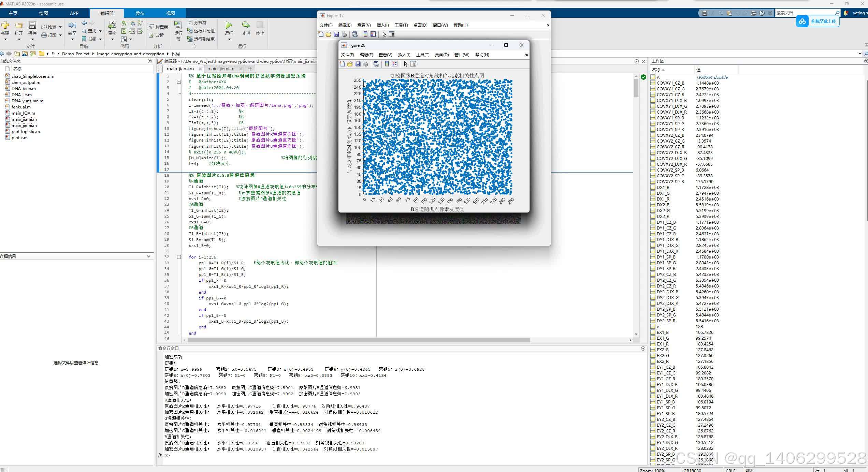Click the Step (步进) icon
The width and height of the screenshot is (868, 472).
246,25
